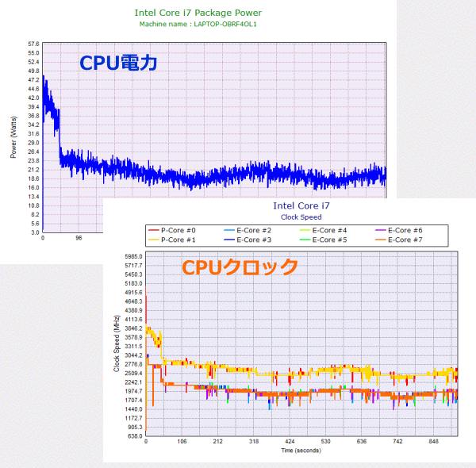The height and width of the screenshot is (468, 476).
Task: Click the Time (seconds) axis label
Action: pos(301,450)
